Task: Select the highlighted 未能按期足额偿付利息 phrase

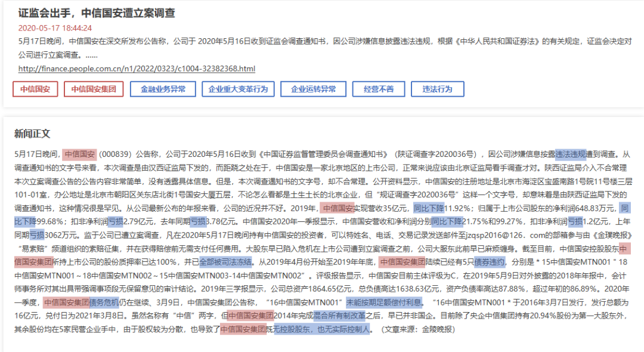Action: pos(385,302)
